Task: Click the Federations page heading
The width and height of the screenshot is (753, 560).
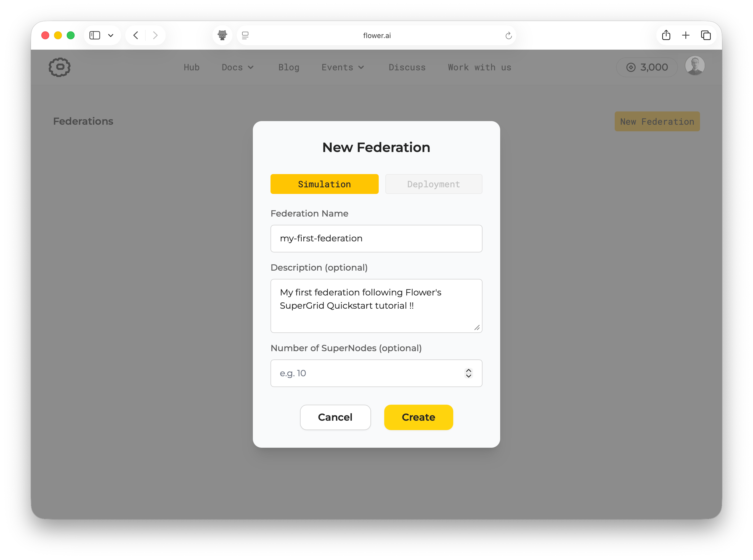Action: point(83,121)
